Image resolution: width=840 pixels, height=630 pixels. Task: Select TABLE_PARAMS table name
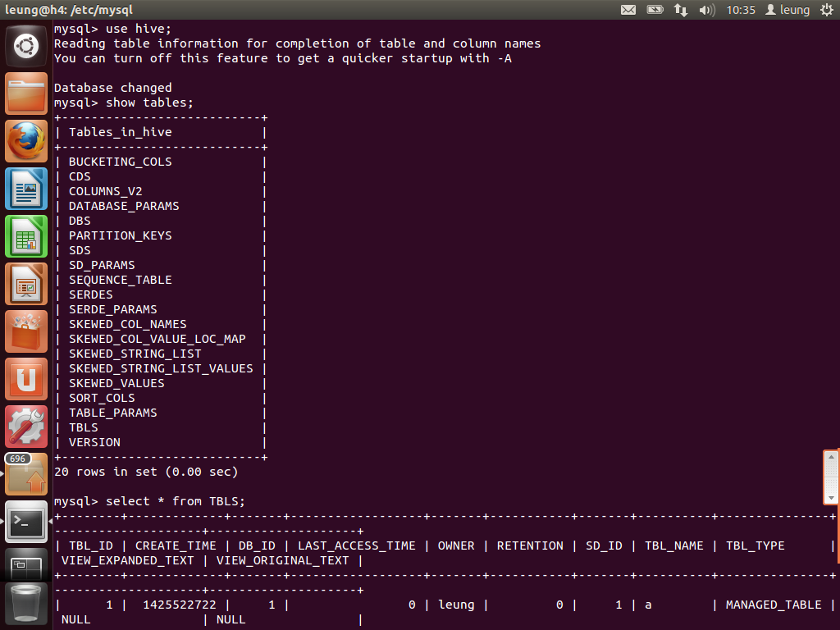tap(113, 413)
